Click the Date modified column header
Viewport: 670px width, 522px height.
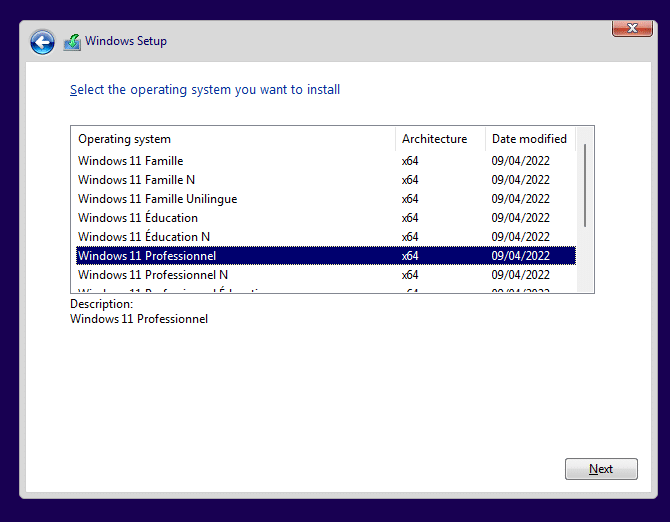click(x=530, y=139)
